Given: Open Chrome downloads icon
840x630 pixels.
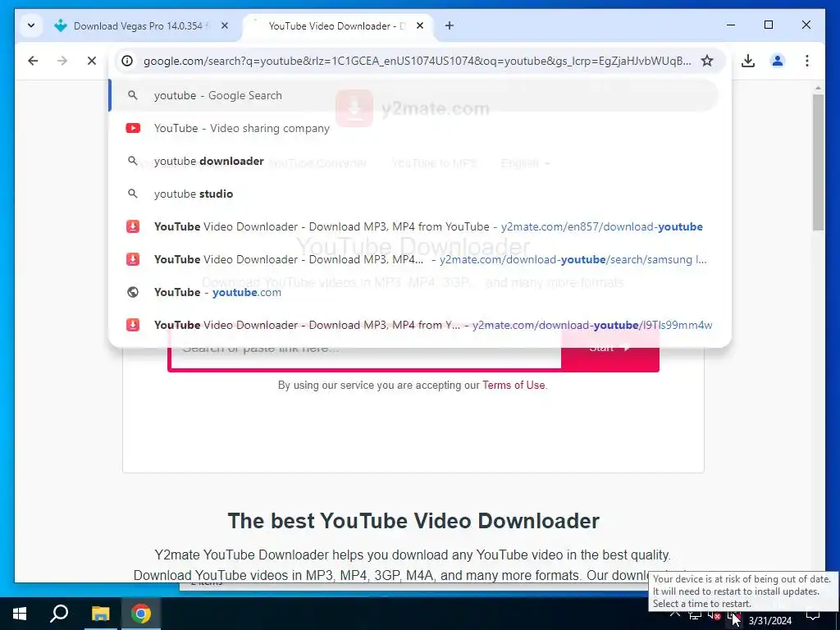Looking at the screenshot, I should pos(748,61).
